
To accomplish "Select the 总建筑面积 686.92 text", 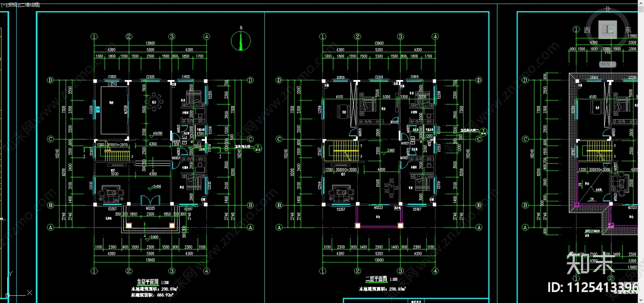I will coord(151,295).
